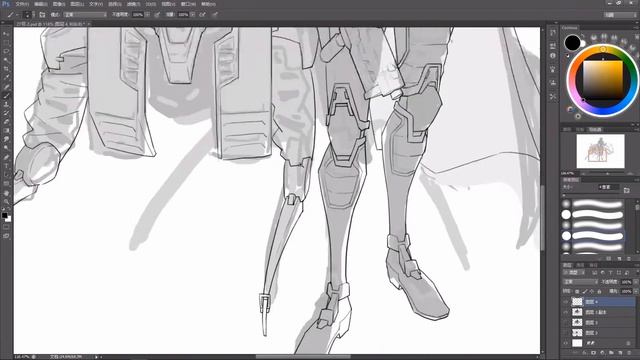Switch to the 路径 (Paths) tab
Viewport: 640px width, 360px height.
tap(593, 265)
